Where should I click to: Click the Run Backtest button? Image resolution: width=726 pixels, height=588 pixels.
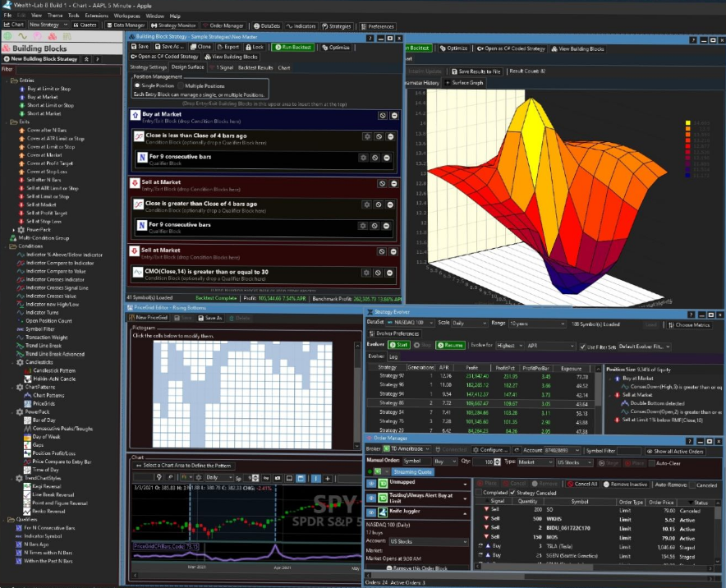click(292, 47)
